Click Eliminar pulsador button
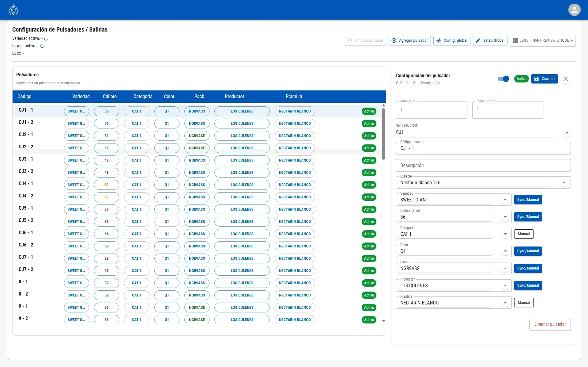The height and width of the screenshot is (367, 588). [x=550, y=324]
